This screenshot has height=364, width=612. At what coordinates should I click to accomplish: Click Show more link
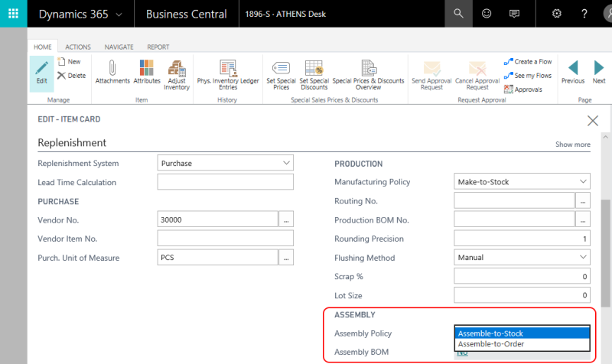[x=572, y=145]
